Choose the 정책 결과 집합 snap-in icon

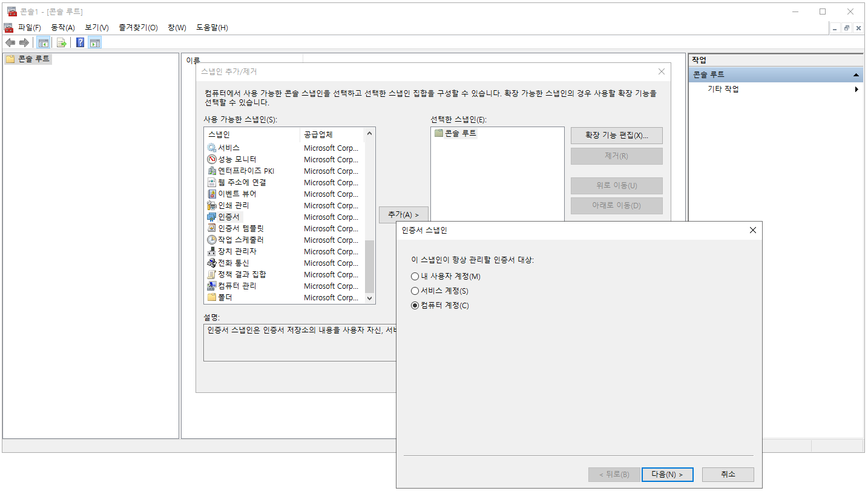click(212, 274)
